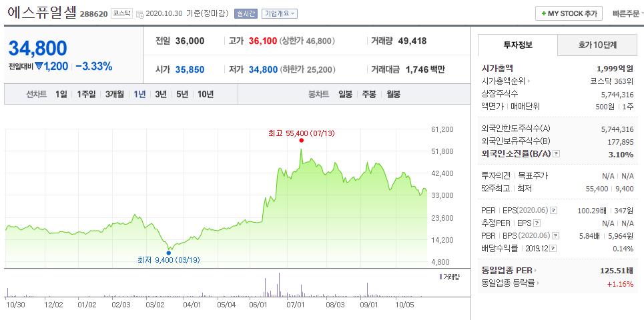
Task: Open the 기업개요 dropdown
Action: pos(279,13)
